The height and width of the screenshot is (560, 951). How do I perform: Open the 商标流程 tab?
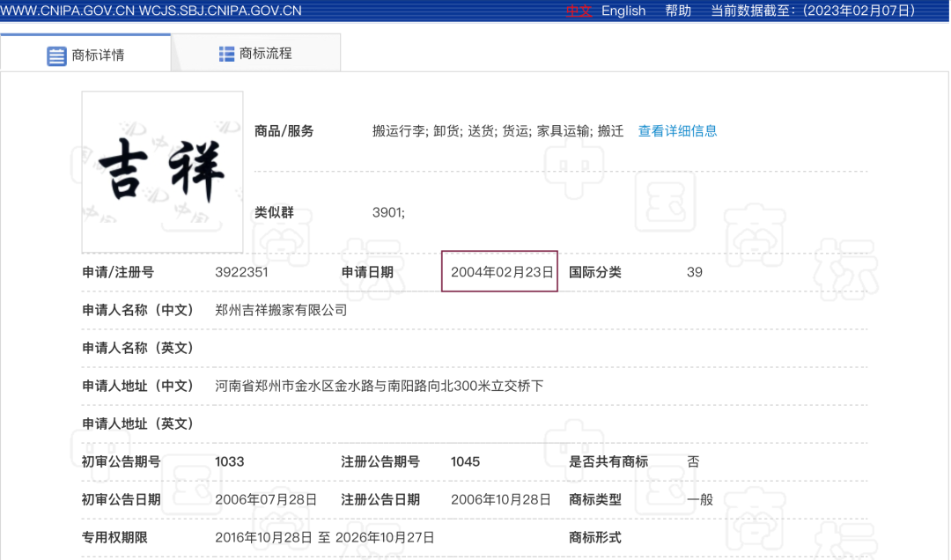pos(264,54)
